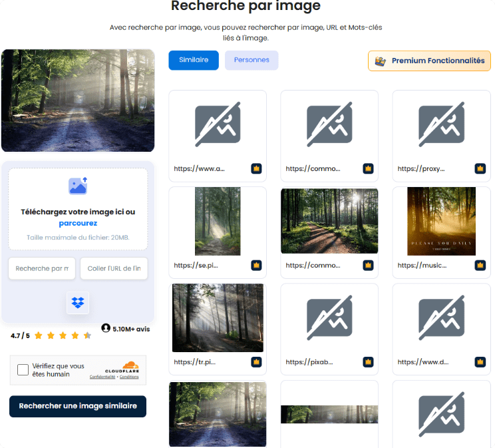Click Rechercher une image similaire button
Viewport: 495px width, 448px height.
pos(78,406)
